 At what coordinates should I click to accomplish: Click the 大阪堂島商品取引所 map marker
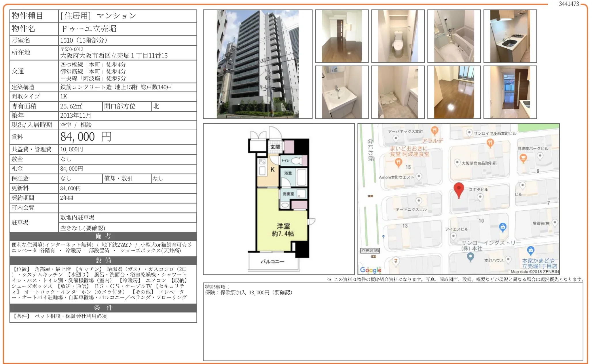[457, 163]
